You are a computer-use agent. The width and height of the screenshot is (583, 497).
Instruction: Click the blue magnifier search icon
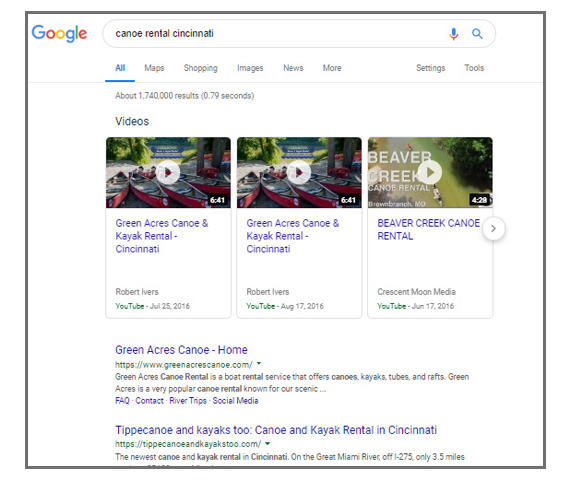click(x=477, y=34)
